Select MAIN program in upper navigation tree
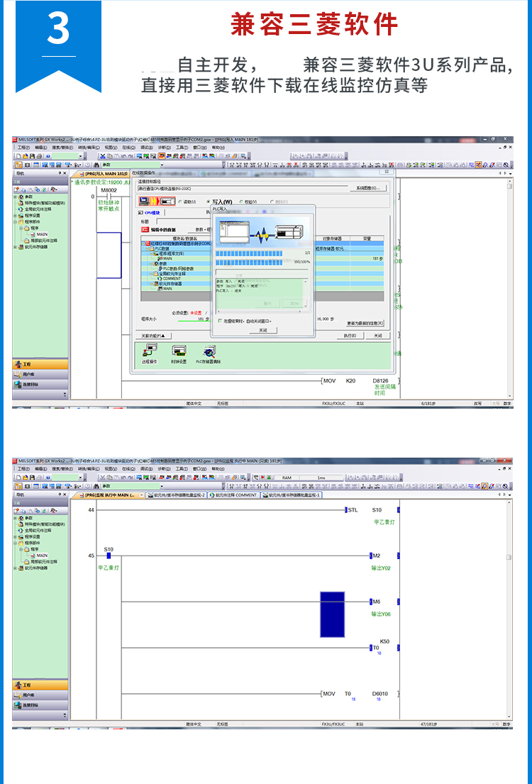Viewport: 532px width, 784px height. 42,233
